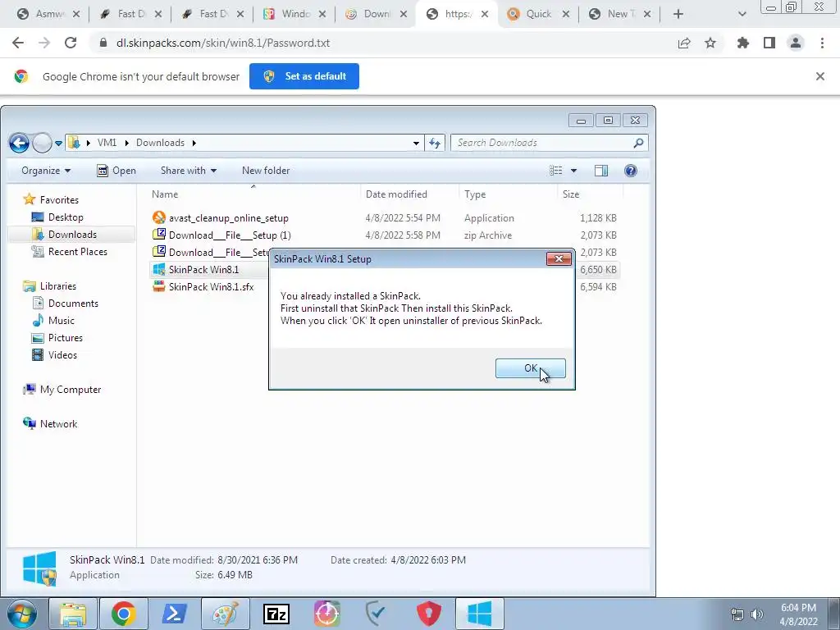The width and height of the screenshot is (840, 630).
Task: Go back in Chrome browser
Action: (x=18, y=43)
